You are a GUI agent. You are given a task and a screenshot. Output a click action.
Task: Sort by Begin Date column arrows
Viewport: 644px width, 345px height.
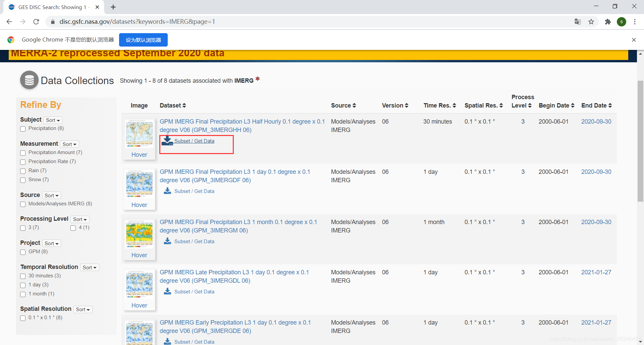click(x=573, y=106)
